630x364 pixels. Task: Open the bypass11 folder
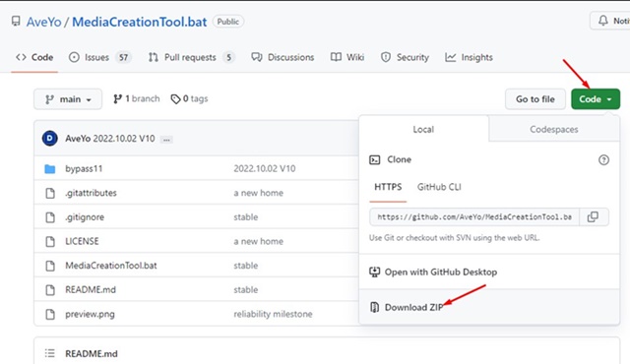pyautogui.click(x=84, y=168)
